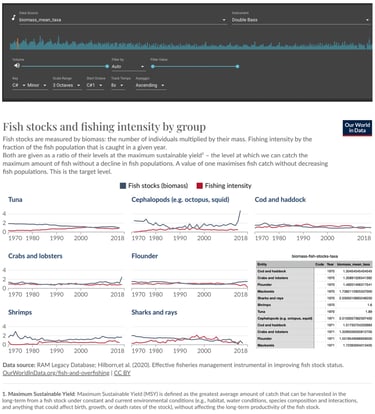Click the Shrimps chart title
This screenshot has width=375, height=414.
tap(20, 312)
